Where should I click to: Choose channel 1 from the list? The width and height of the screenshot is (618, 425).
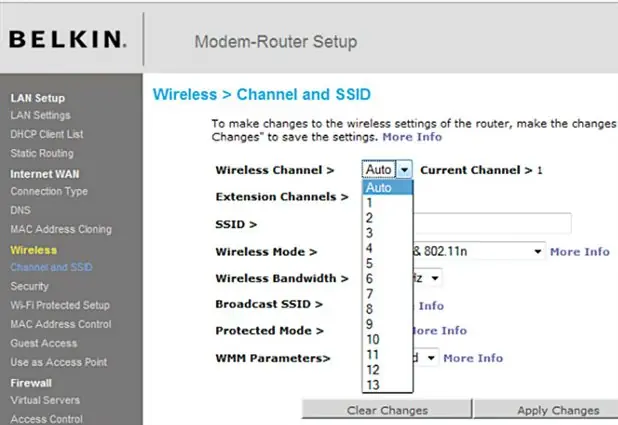click(387, 203)
